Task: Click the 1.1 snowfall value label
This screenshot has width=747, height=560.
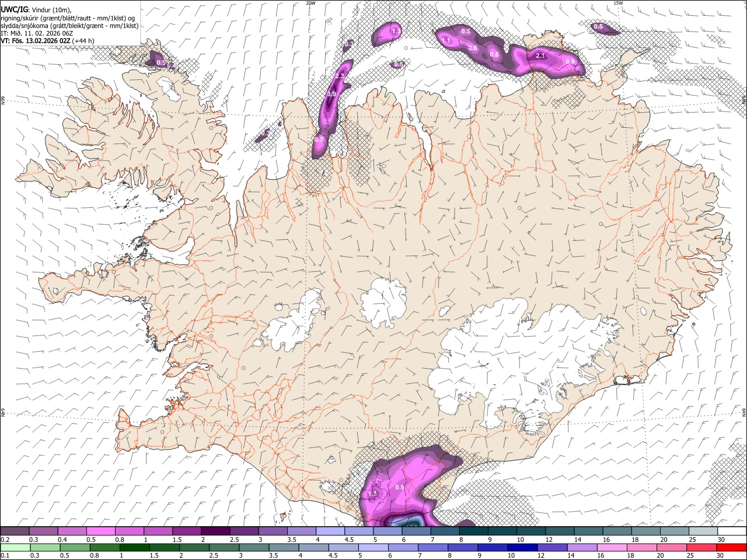Action: click(x=446, y=41)
